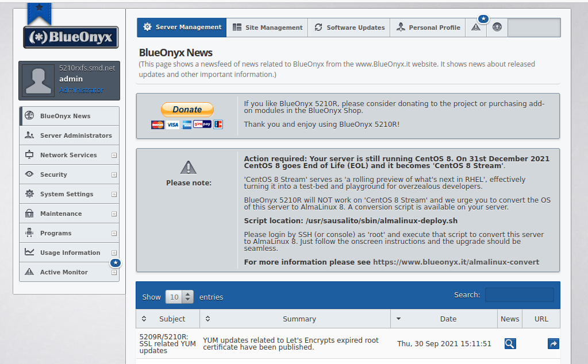Click the warning triangle toolbar icon
Viewport: 588px width, 364px height.
[476, 28]
